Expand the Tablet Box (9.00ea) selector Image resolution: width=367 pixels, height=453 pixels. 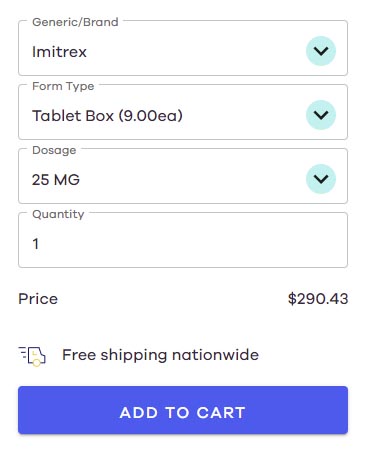[183, 112]
